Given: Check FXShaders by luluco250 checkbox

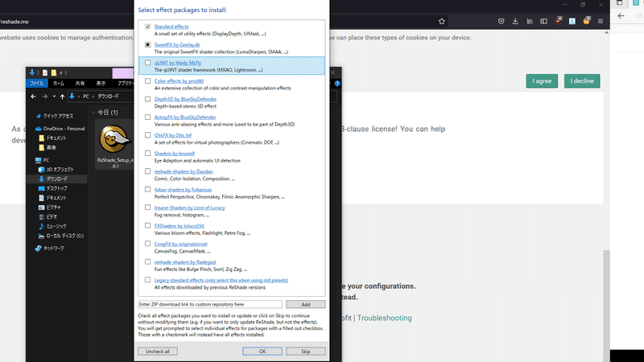Looking at the screenshot, I should 147,225.
